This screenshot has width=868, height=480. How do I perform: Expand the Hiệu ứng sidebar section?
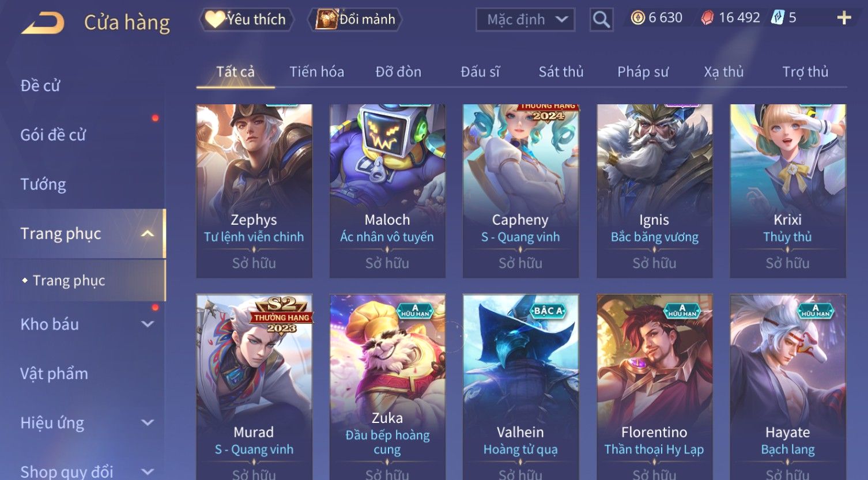coord(148,422)
